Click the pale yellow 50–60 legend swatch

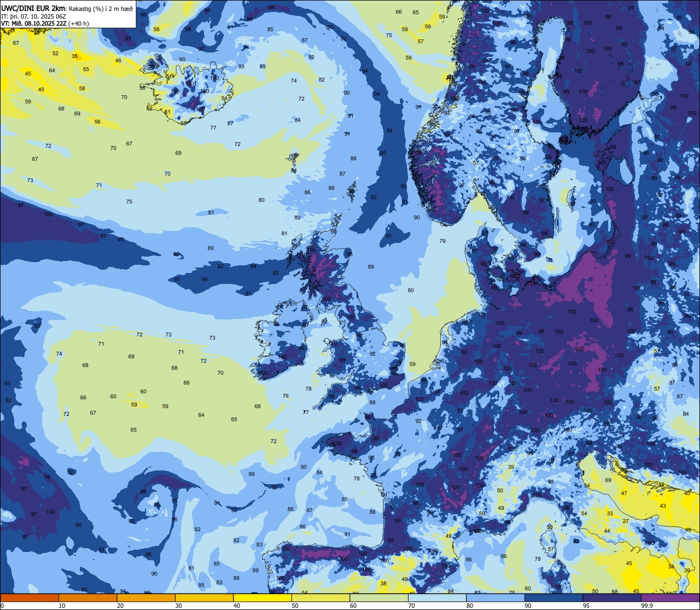pos(320,597)
